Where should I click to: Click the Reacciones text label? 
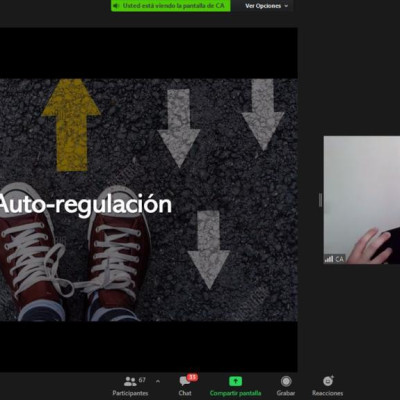point(327,393)
